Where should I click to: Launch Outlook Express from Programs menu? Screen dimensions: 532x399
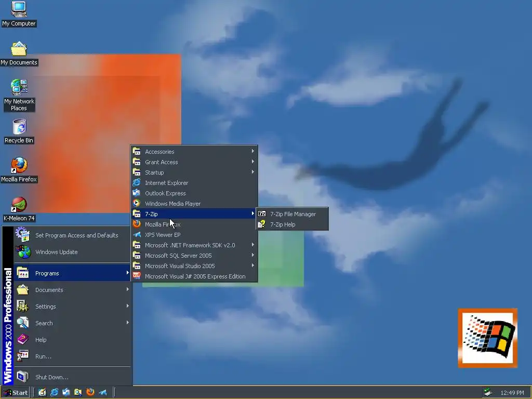pos(194,193)
